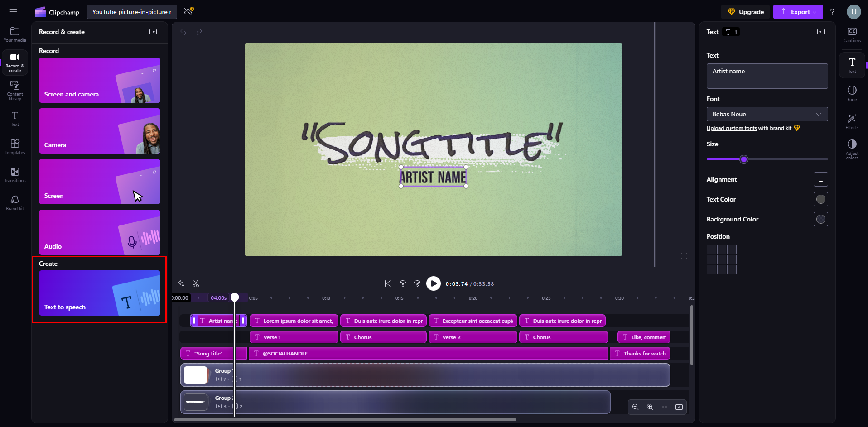Click the Group 1 thumbnail in timeline
Image resolution: width=868 pixels, height=427 pixels.
pyautogui.click(x=196, y=375)
